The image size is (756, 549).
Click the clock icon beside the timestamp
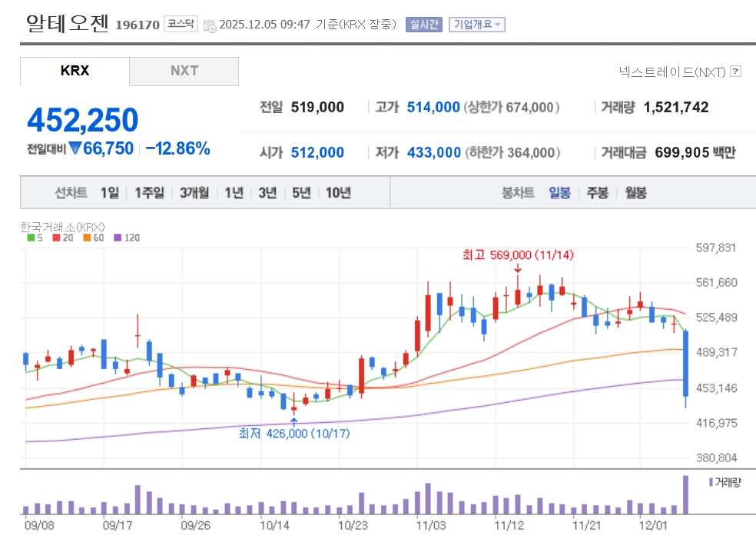click(210, 25)
